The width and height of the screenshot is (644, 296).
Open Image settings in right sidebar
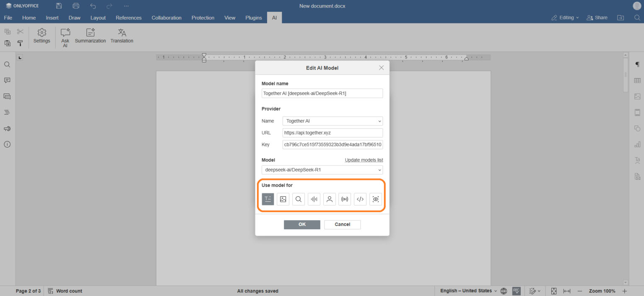point(637,96)
